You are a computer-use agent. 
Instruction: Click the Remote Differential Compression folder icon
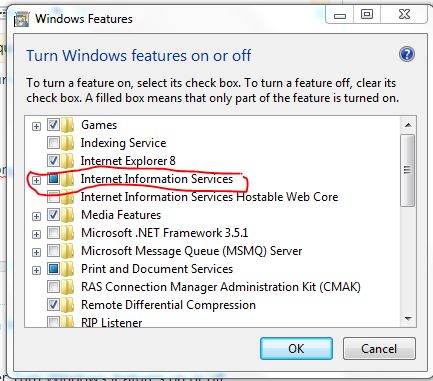pyautogui.click(x=68, y=305)
